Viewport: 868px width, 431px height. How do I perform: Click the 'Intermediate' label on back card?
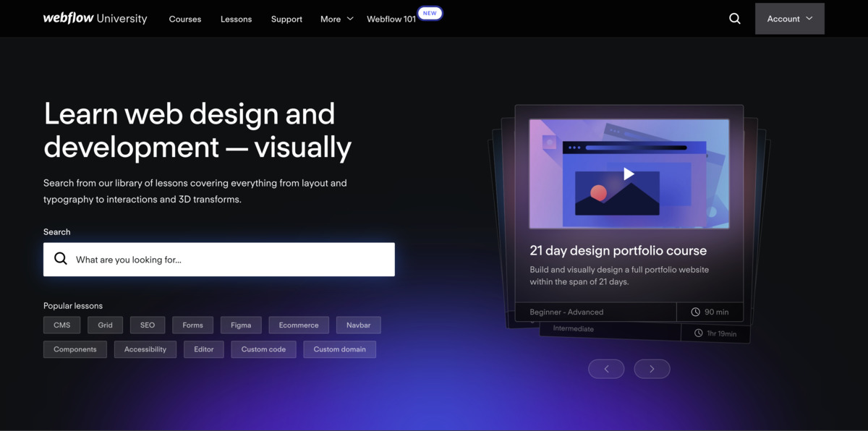(x=574, y=328)
